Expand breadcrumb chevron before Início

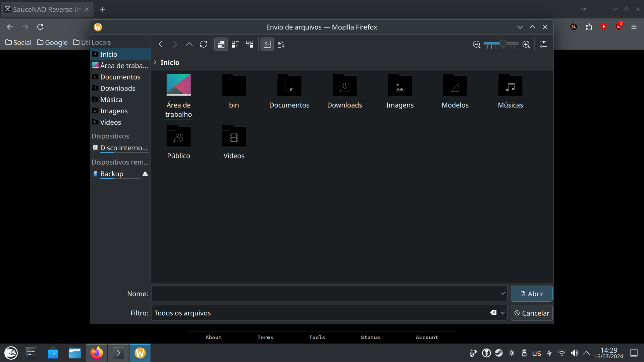[155, 62]
